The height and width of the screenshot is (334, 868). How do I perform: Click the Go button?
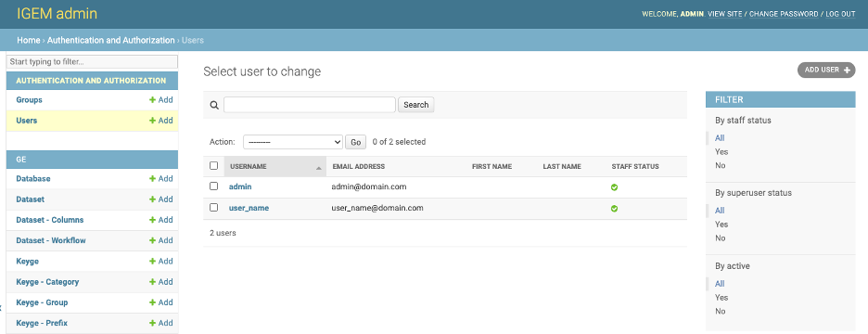click(355, 142)
